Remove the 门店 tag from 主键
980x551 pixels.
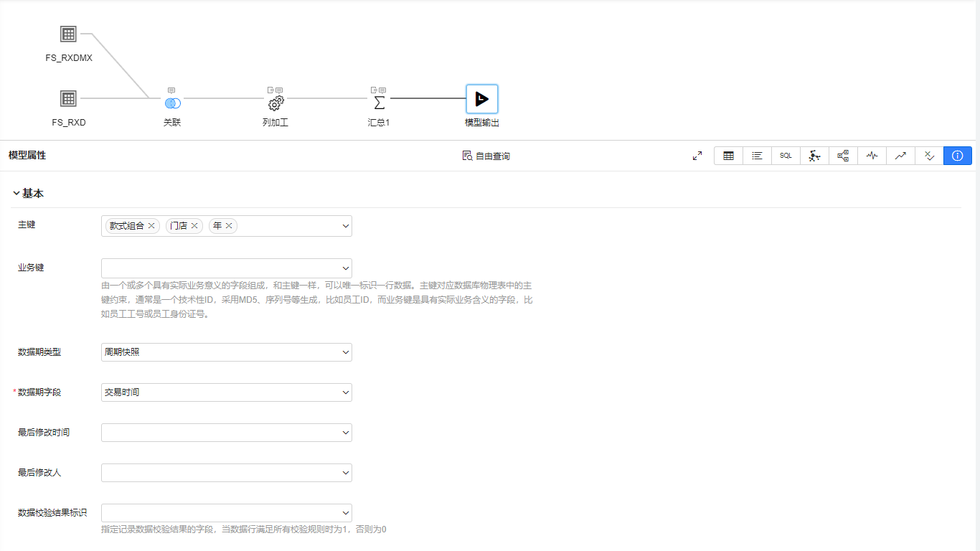194,226
